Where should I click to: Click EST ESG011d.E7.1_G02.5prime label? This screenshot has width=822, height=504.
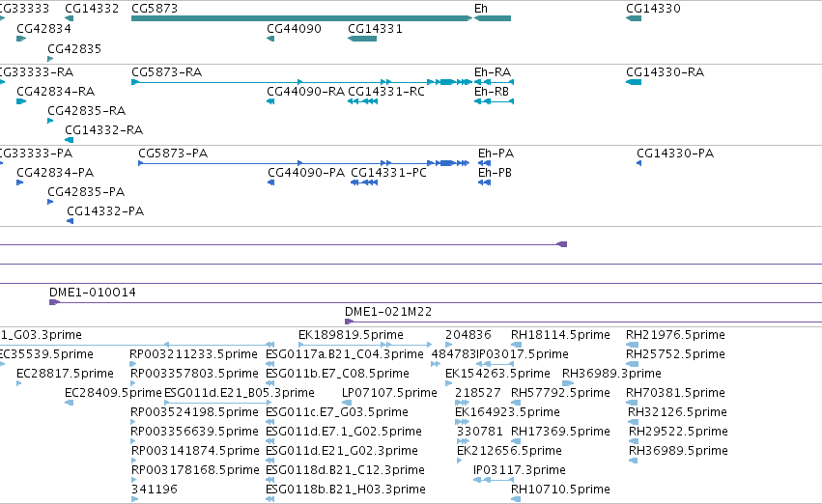coord(344,432)
